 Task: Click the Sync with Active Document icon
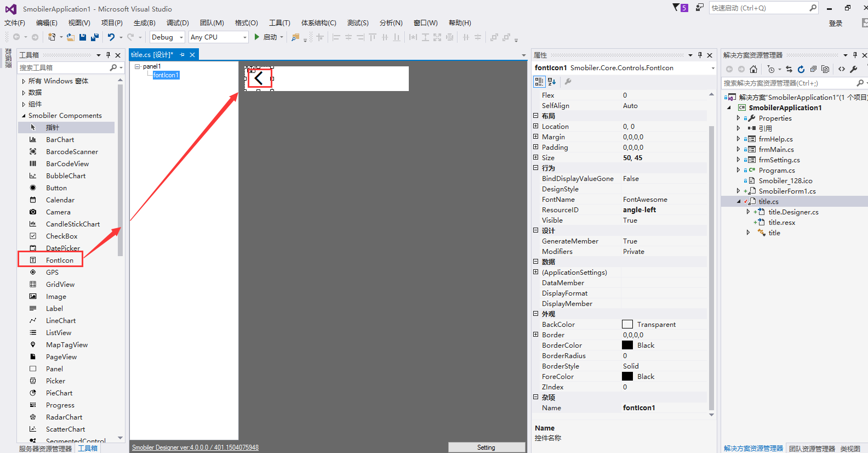tap(789, 69)
